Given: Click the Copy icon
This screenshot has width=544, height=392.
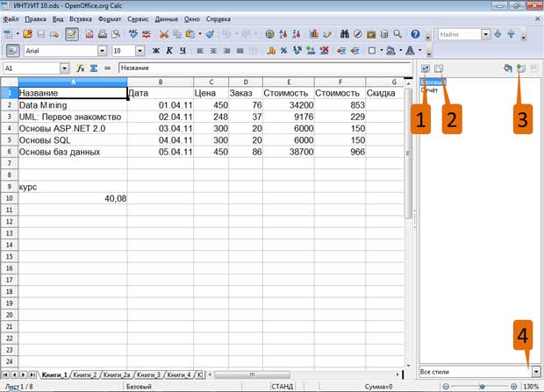Looking at the screenshot, I should 177,34.
